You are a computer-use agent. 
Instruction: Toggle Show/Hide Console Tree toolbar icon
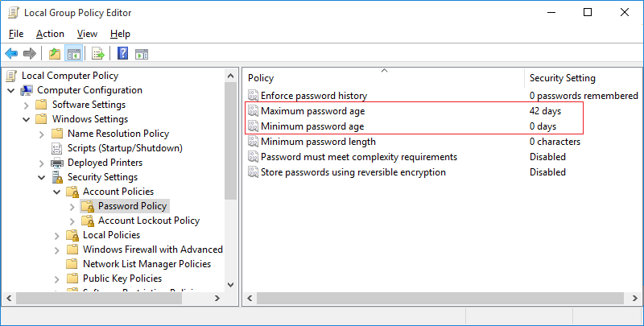(73, 54)
